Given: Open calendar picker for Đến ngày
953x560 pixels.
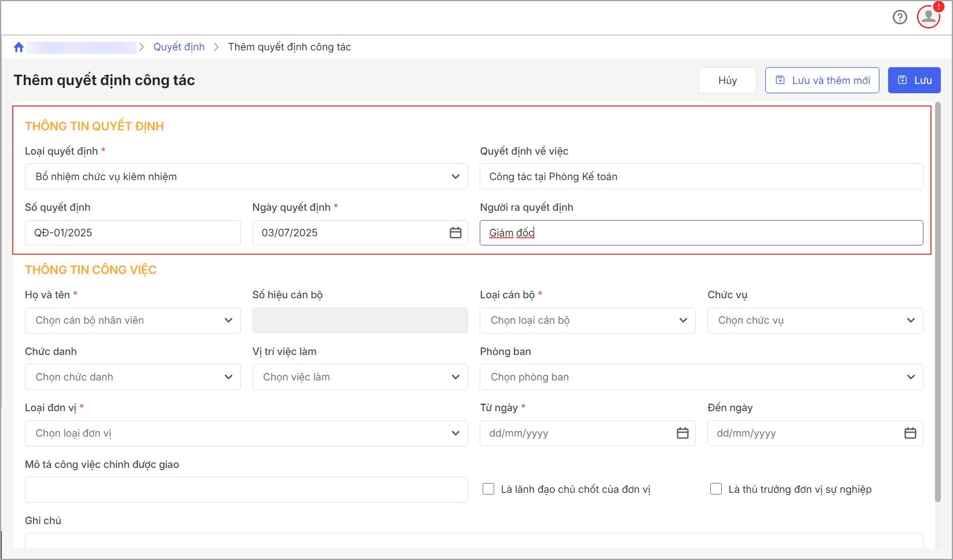Looking at the screenshot, I should pyautogui.click(x=910, y=433).
